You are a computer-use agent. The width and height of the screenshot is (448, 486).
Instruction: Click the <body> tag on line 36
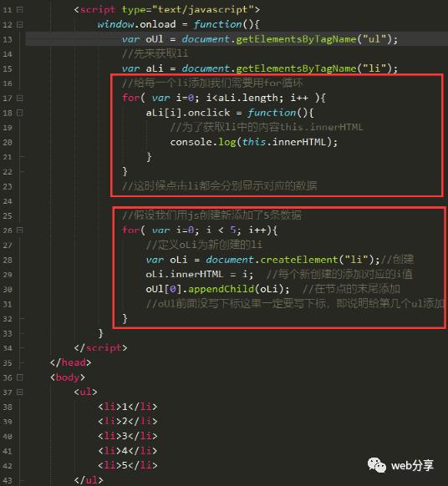point(68,377)
